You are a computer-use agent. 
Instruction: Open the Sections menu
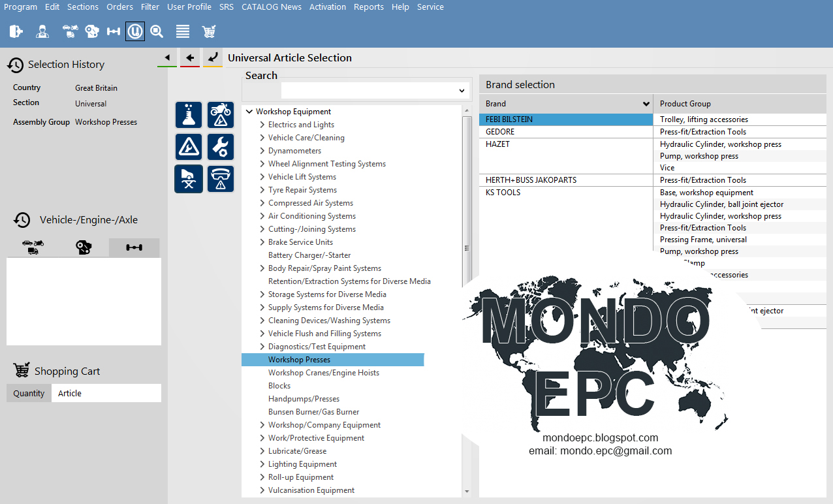pos(83,7)
